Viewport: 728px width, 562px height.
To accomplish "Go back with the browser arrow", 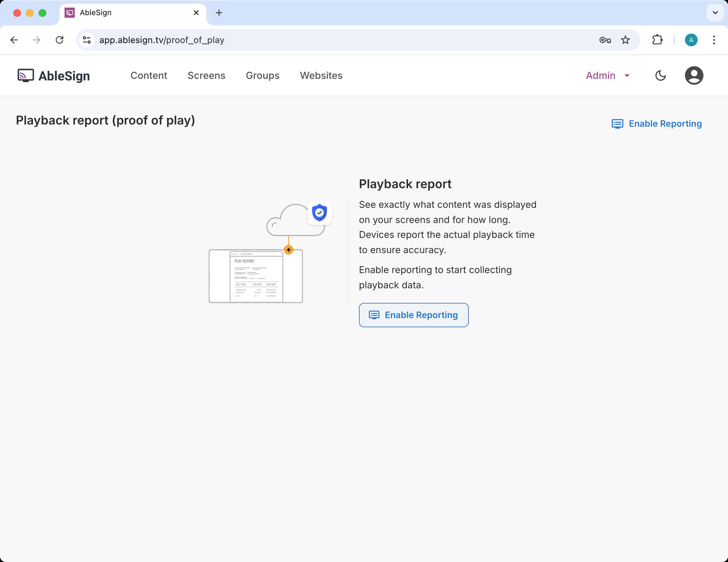I will coord(14,40).
